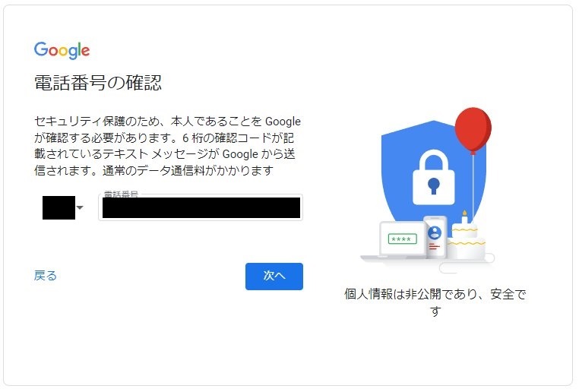Go back with the 戻る link

click(x=46, y=275)
